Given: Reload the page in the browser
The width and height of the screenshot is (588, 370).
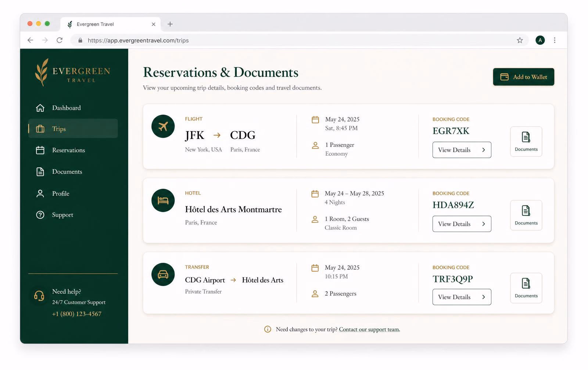Looking at the screenshot, I should [60, 40].
